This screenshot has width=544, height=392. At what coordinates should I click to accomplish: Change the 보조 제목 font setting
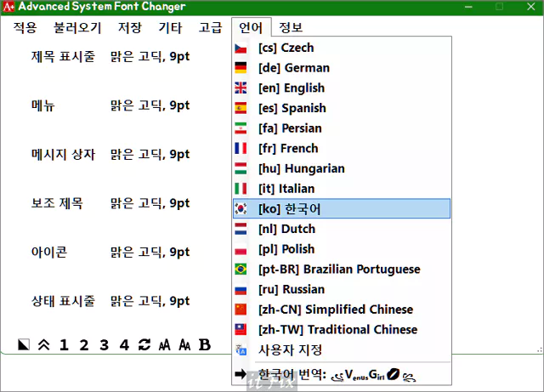(150, 203)
